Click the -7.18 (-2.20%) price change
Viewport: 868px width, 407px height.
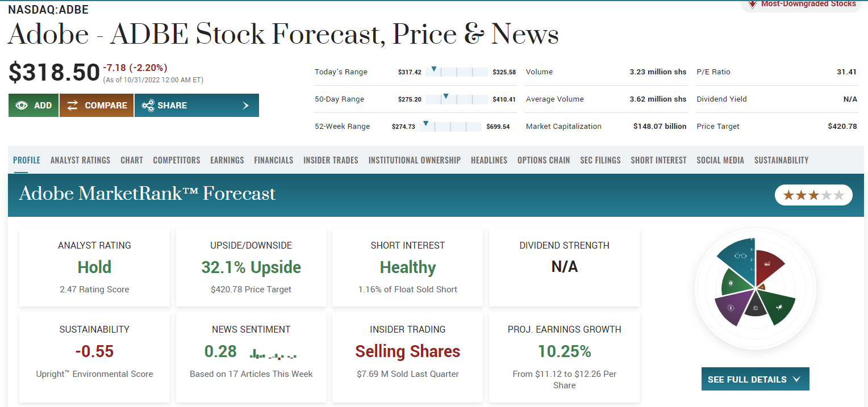point(135,68)
